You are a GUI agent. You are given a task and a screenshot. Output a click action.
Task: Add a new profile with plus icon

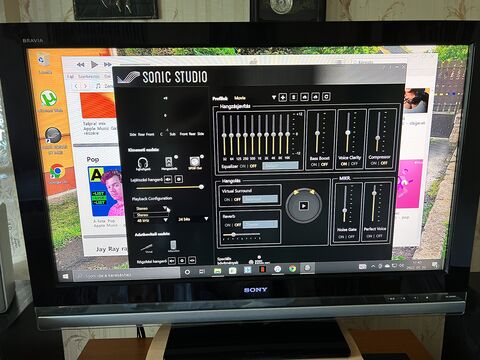(283, 97)
